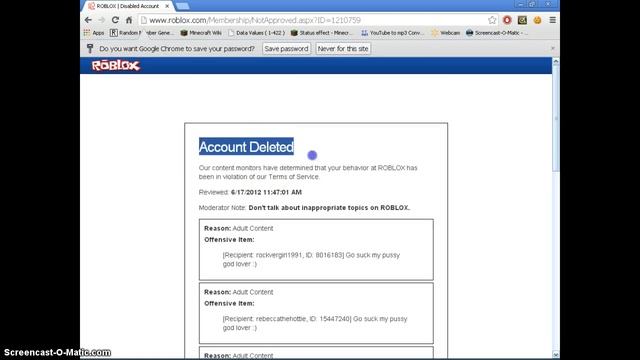The height and width of the screenshot is (360, 640).
Task: Open the Screencast-O-Matic bookmark
Action: [497, 33]
